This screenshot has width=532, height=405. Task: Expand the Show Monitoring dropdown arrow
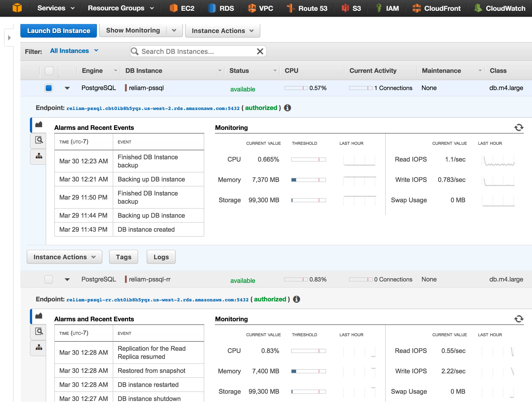point(174,31)
